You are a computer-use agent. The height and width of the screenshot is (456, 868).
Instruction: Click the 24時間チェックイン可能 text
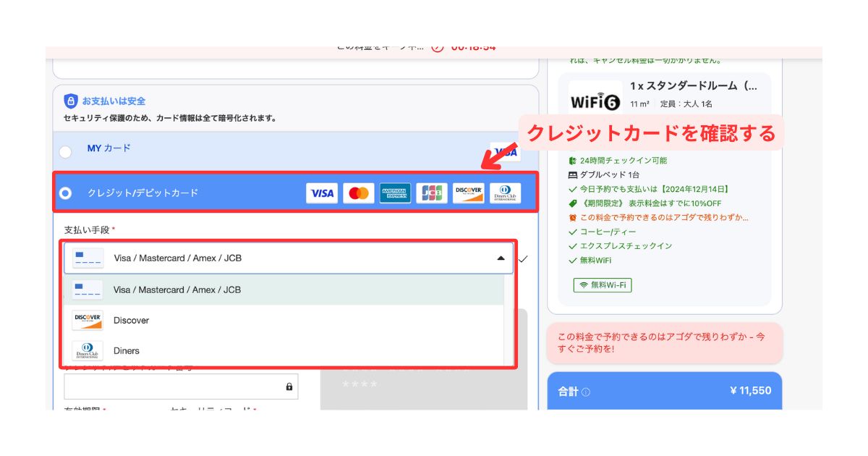point(624,161)
